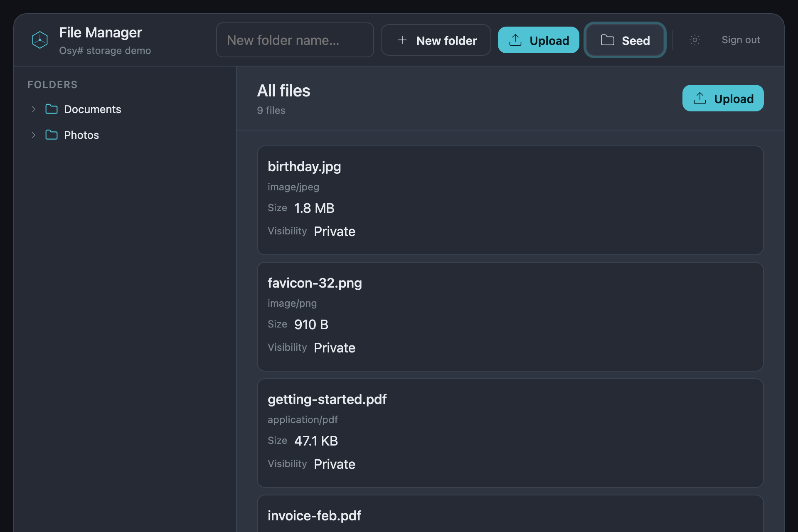Open the invoice-feb.pdf file name
The image size is (798, 532).
click(314, 516)
